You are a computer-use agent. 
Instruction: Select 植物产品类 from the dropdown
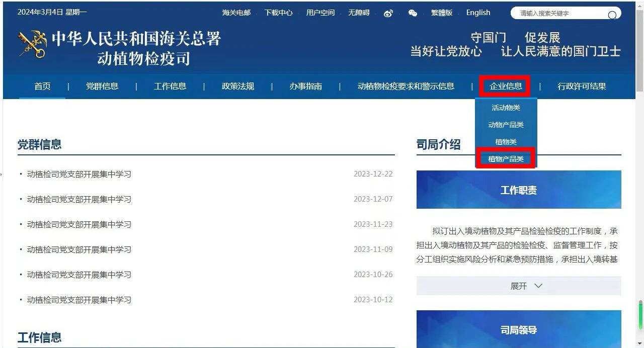(x=506, y=159)
